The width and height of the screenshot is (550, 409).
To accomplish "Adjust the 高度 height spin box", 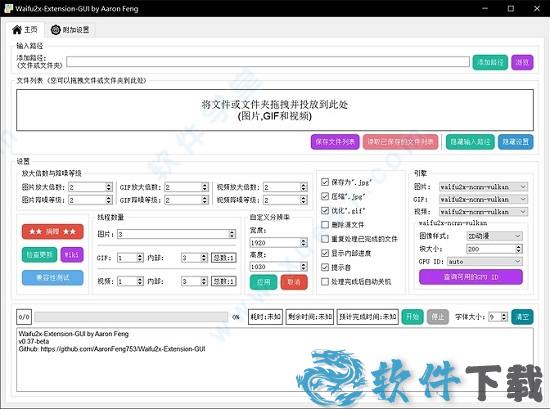I will point(279,267).
